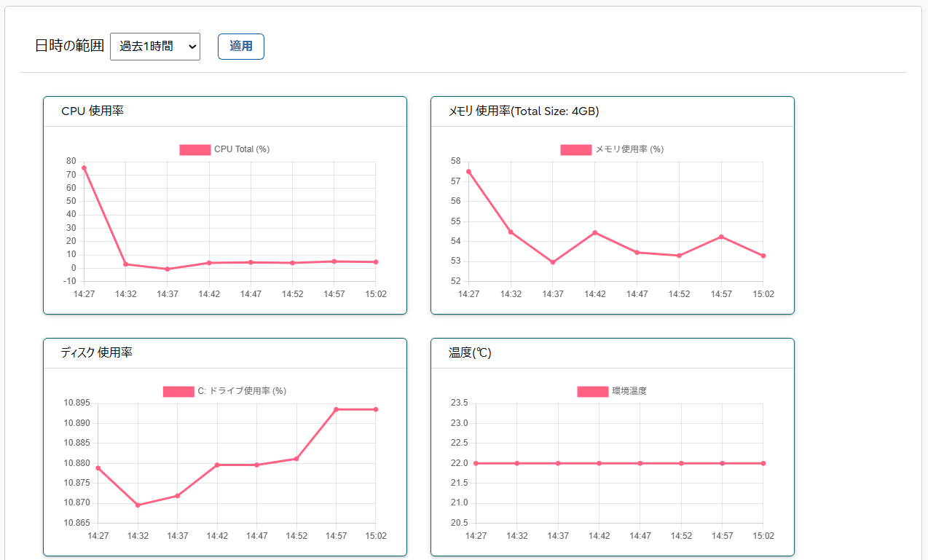Viewport: 928px width, 560px height.
Task: Toggle the CPU Total (%) legend swatch
Action: click(x=194, y=149)
